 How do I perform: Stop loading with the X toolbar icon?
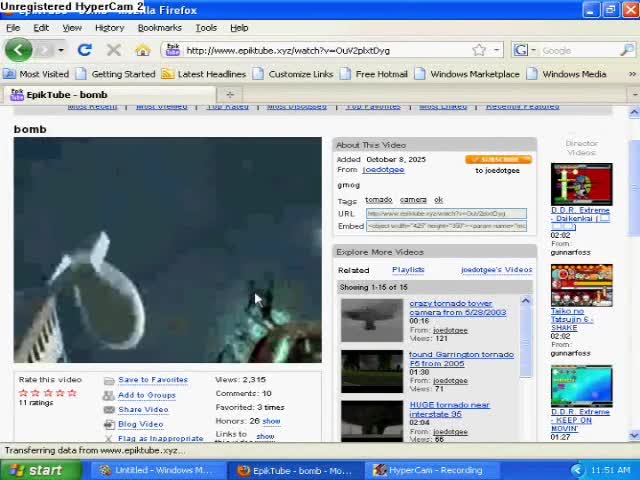click(113, 50)
